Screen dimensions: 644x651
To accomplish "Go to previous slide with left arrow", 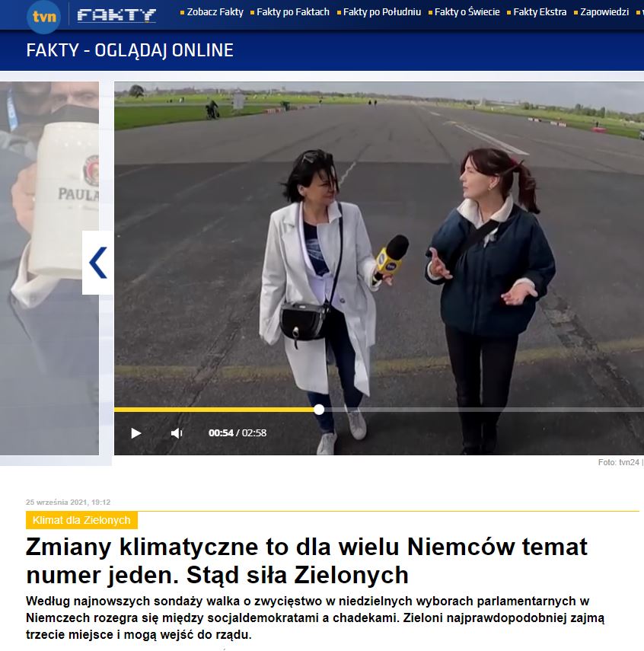I will [x=97, y=263].
